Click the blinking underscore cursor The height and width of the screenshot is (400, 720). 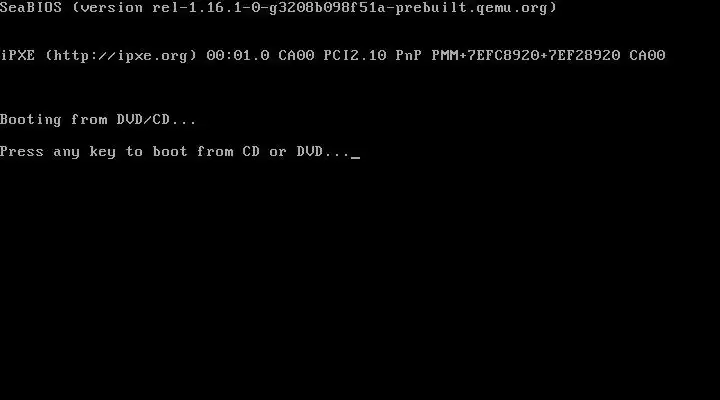(355, 157)
